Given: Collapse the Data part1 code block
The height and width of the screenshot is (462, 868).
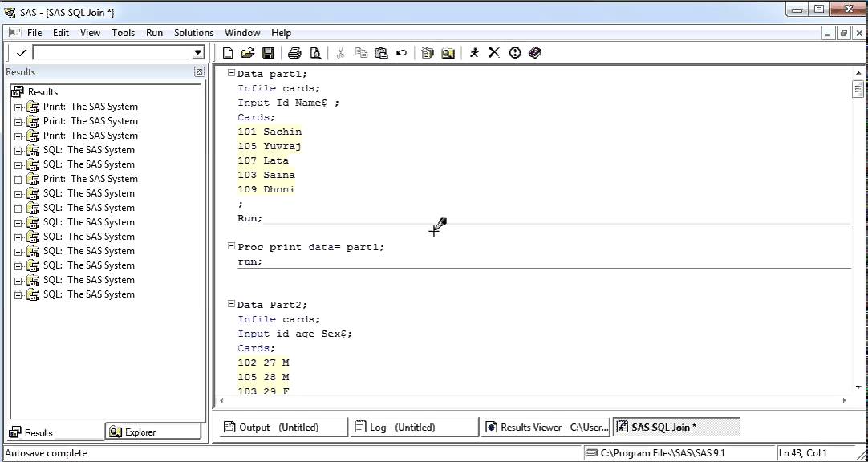Looking at the screenshot, I should [231, 73].
